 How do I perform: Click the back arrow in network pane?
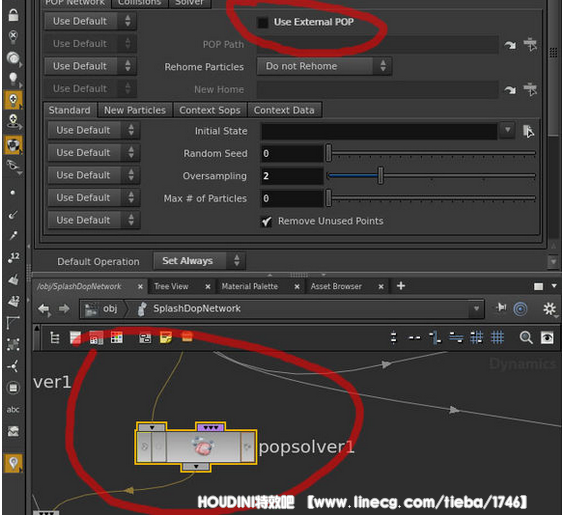[44, 309]
